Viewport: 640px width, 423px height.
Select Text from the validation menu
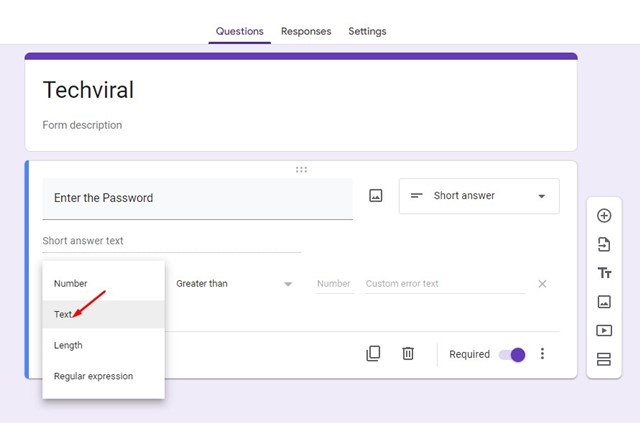[x=64, y=314]
